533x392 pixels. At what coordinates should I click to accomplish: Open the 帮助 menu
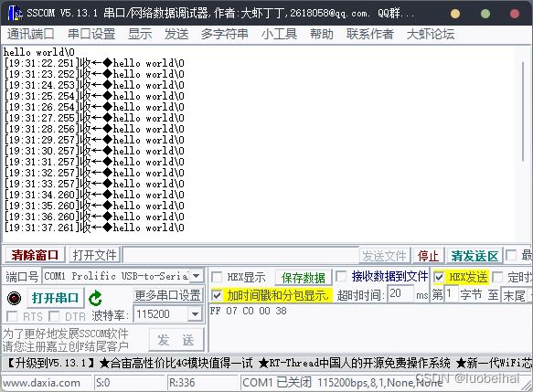click(322, 34)
